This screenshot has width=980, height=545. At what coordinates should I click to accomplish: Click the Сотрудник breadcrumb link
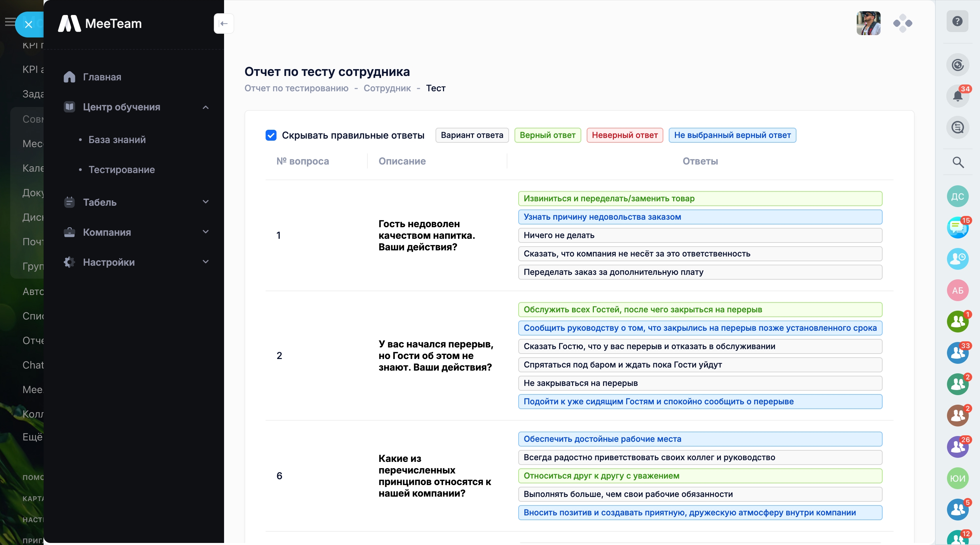click(x=387, y=88)
